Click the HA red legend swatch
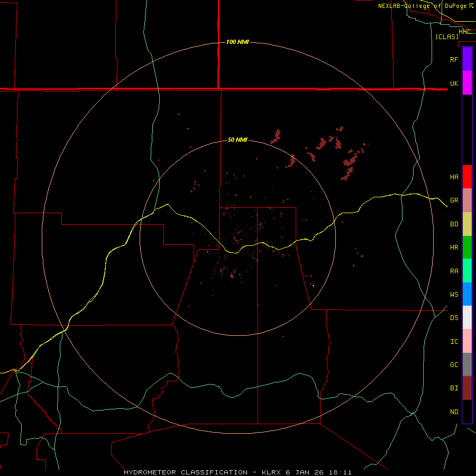Screen dimensions: 476x476 [x=467, y=177]
